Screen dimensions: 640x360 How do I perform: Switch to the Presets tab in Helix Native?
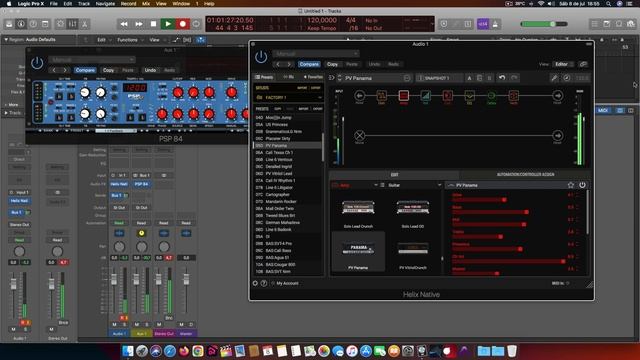point(264,77)
